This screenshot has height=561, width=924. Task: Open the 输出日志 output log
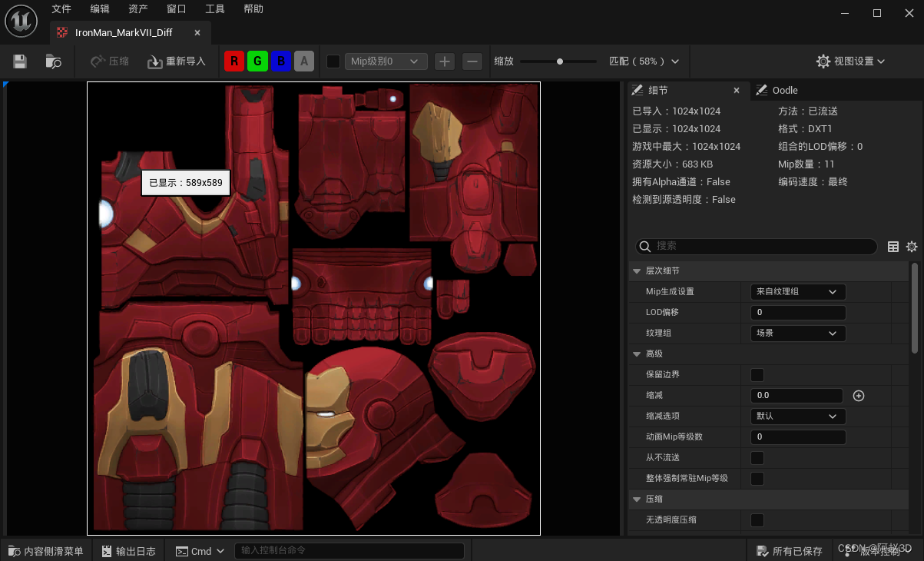[129, 551]
